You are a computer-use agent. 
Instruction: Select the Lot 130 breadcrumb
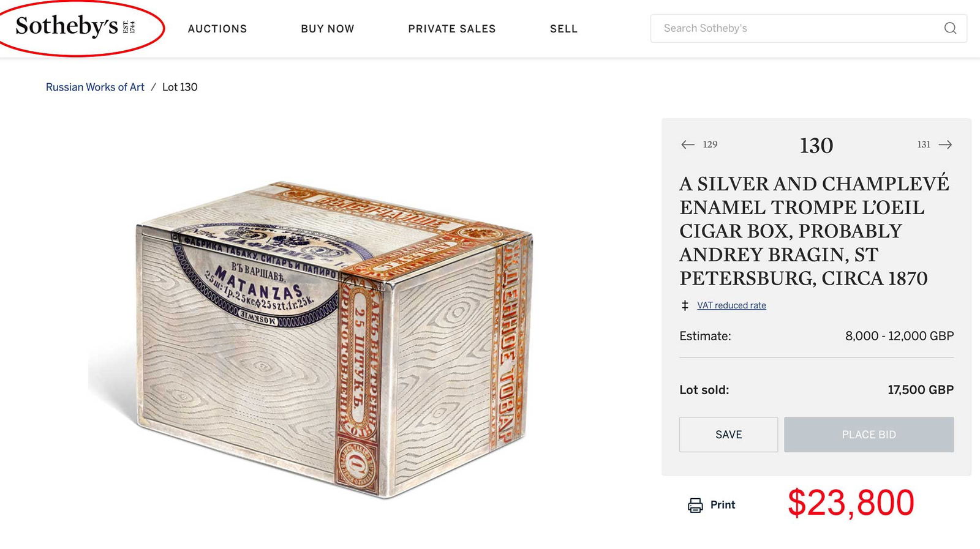point(179,87)
